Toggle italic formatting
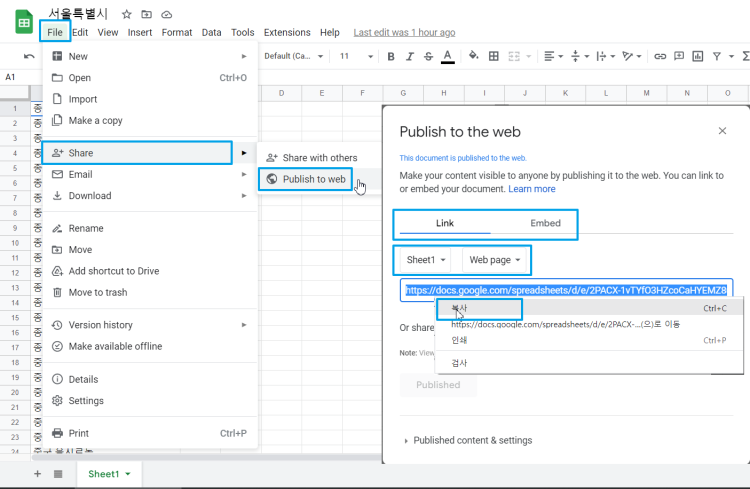This screenshot has width=750, height=489. pyautogui.click(x=409, y=56)
